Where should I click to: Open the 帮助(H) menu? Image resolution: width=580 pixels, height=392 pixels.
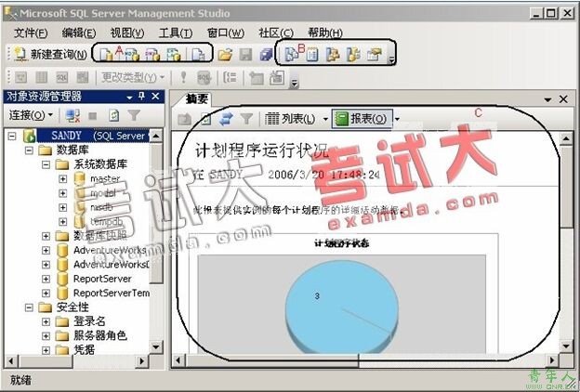click(324, 33)
